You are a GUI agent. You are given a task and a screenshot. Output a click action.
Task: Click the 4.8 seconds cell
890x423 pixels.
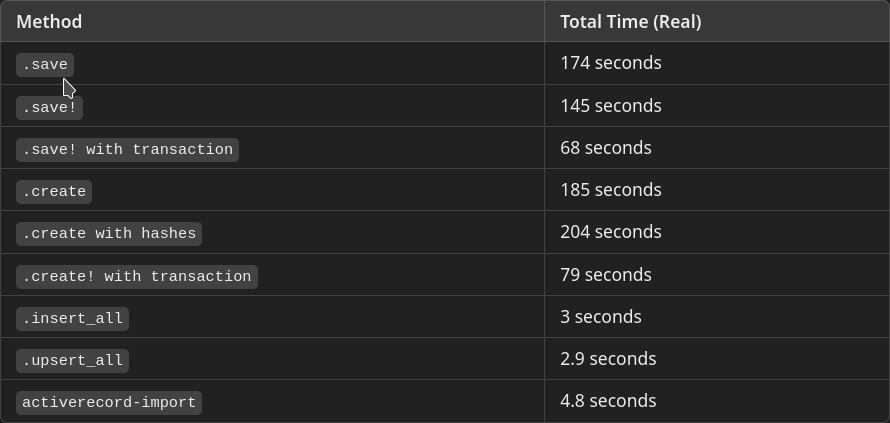coord(608,401)
